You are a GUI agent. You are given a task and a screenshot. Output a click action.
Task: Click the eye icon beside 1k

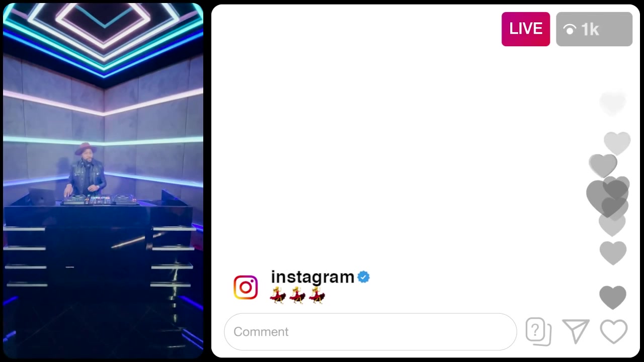pos(570,30)
